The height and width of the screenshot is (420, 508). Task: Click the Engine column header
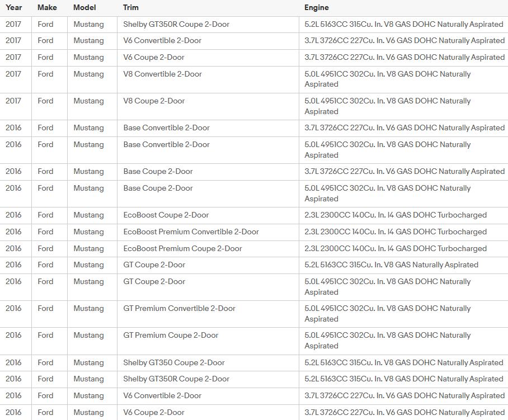pos(317,7)
